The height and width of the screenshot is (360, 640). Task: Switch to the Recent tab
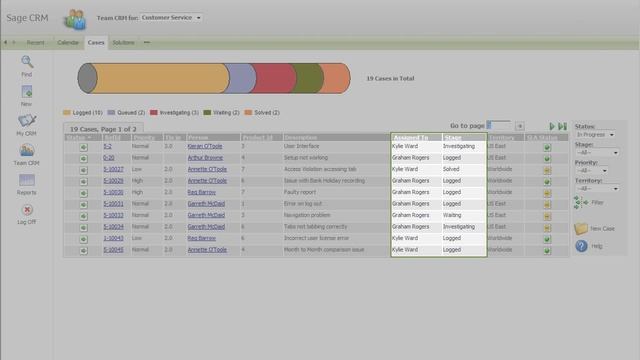pos(36,42)
